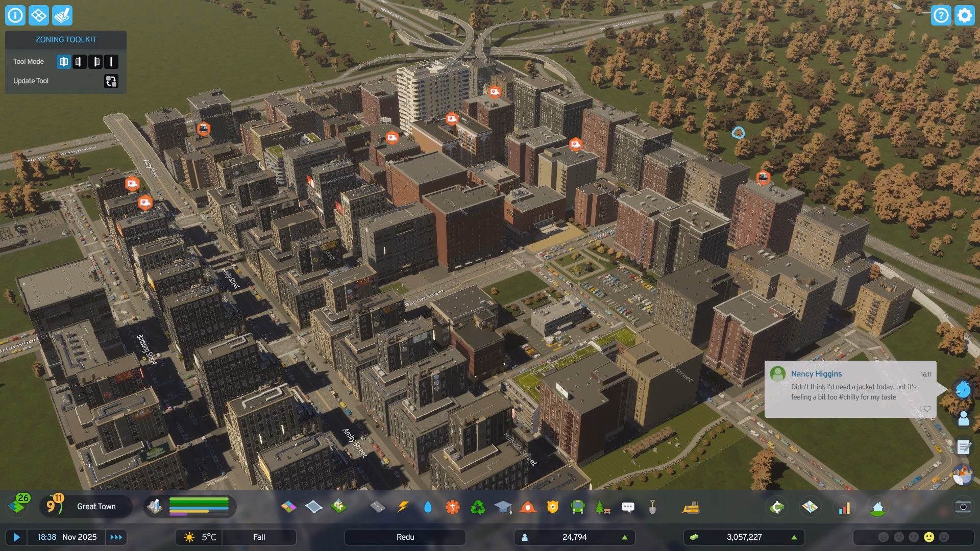Select the Fire & Rescue service
This screenshot has height=551, width=980.
coord(527,507)
